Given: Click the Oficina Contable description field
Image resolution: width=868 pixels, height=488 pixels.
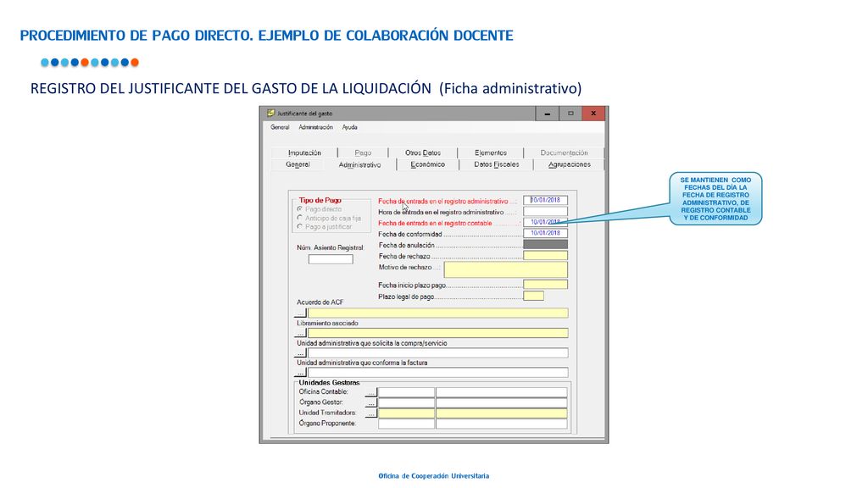Looking at the screenshot, I should click(x=502, y=392).
